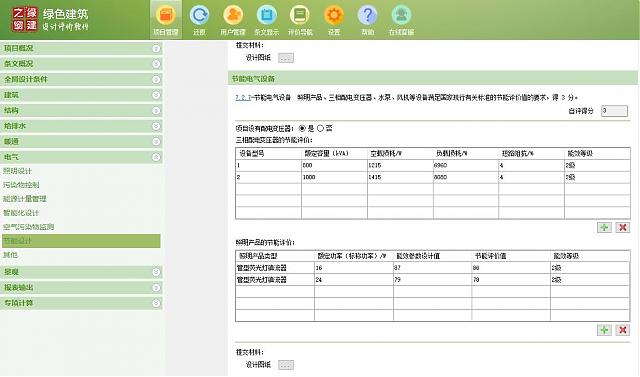Select highlighted 节能设计 sidebar item
The image size is (640, 377).
81,241
